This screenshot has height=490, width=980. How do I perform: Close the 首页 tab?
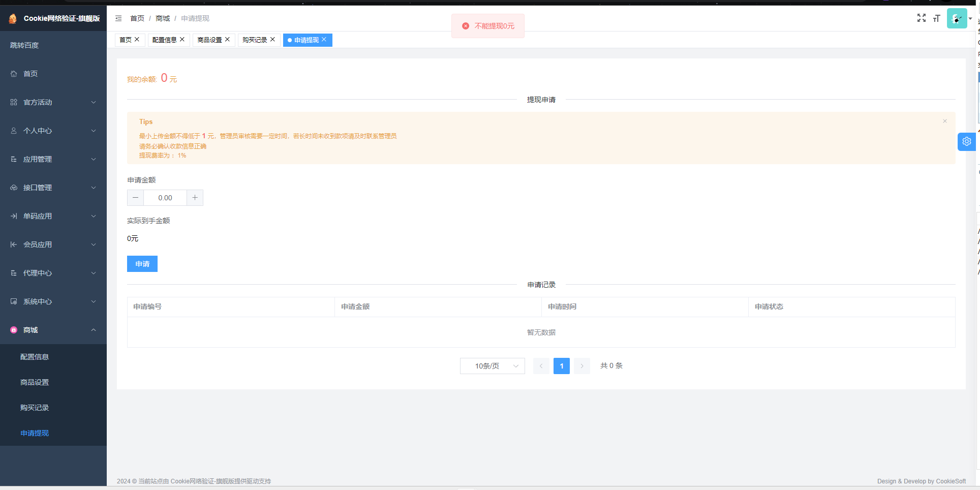point(137,39)
